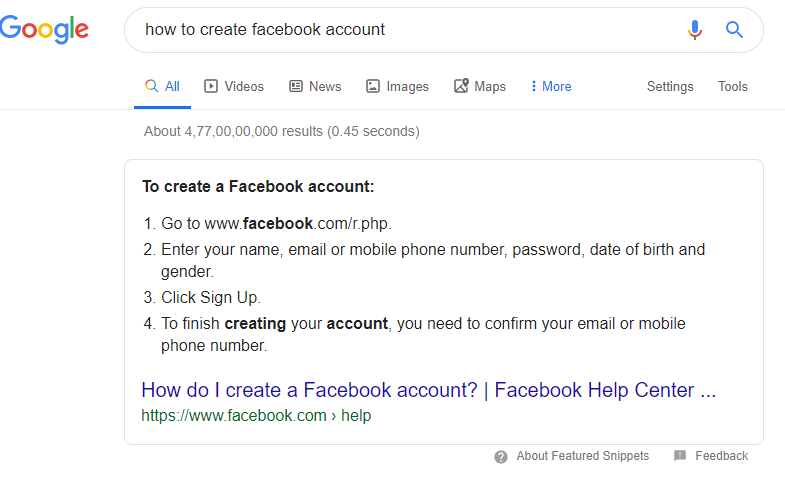
Task: Switch to the Videos results tab
Action: coord(244,87)
